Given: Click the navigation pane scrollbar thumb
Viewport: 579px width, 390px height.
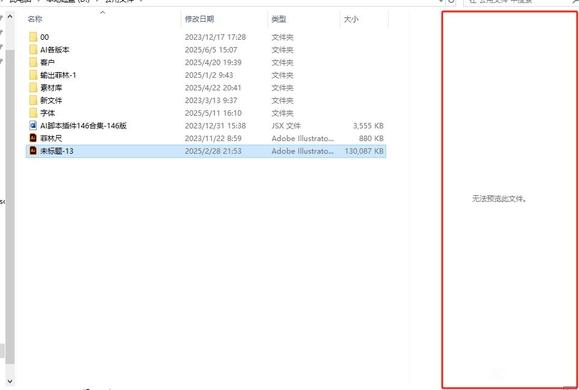Looking at the screenshot, I should pyautogui.click(x=10, y=207).
